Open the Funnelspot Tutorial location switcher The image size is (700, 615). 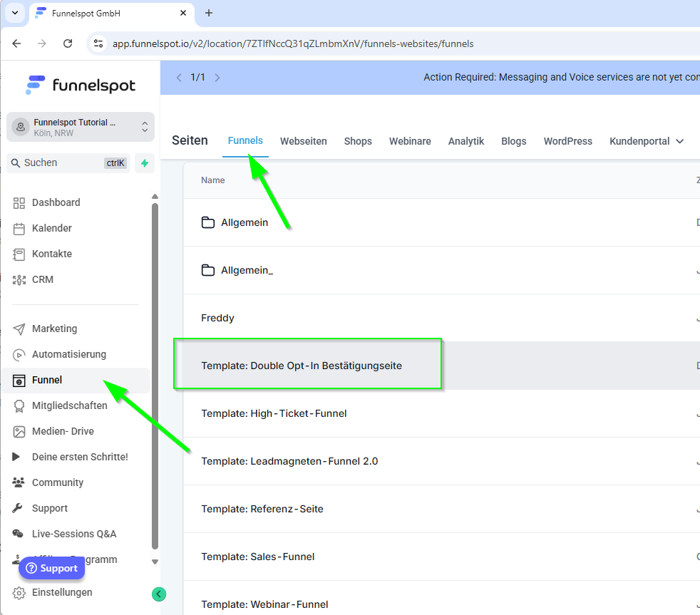tap(81, 127)
